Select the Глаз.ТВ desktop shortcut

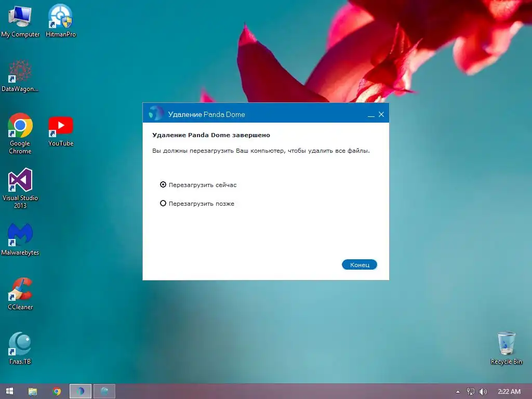click(x=20, y=349)
